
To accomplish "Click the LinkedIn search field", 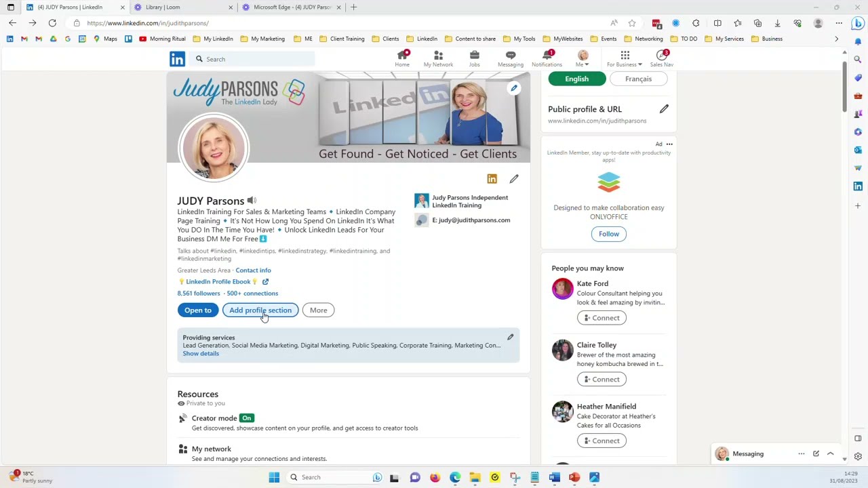I will coord(252,59).
